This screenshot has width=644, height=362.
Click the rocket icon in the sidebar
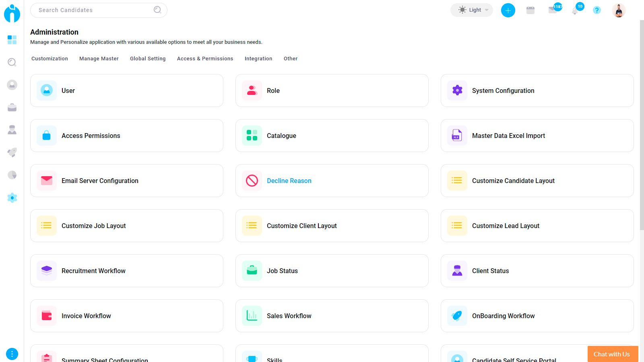click(x=12, y=152)
